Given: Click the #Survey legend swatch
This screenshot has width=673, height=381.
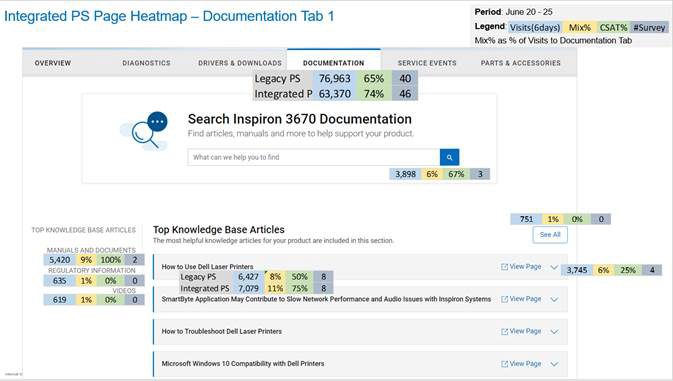Looking at the screenshot, I should pos(649,27).
